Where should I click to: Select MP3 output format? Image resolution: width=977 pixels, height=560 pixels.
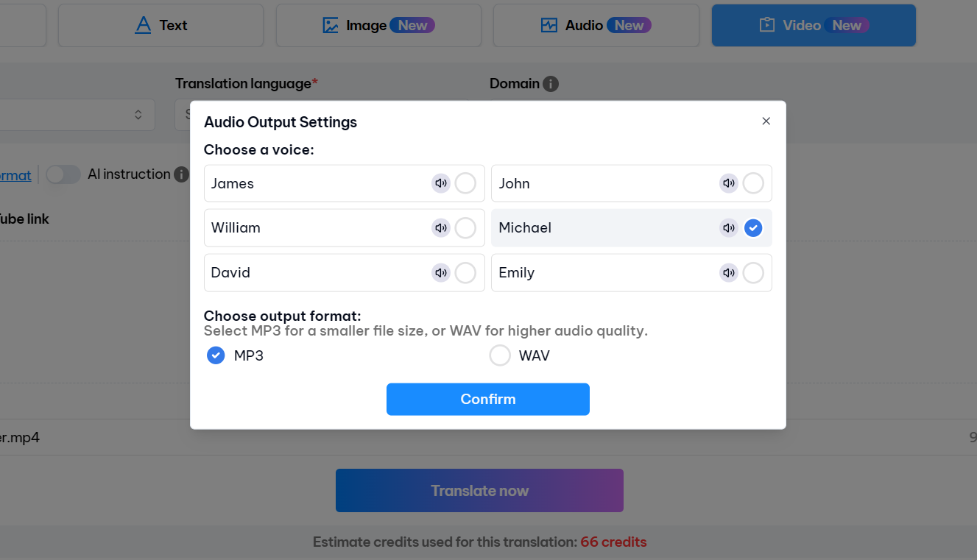(x=216, y=355)
